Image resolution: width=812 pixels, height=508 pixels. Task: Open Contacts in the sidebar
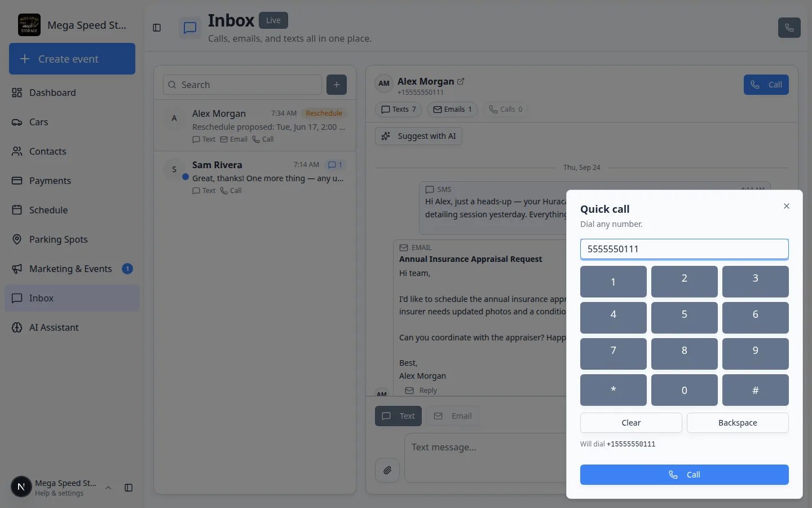coord(72,151)
